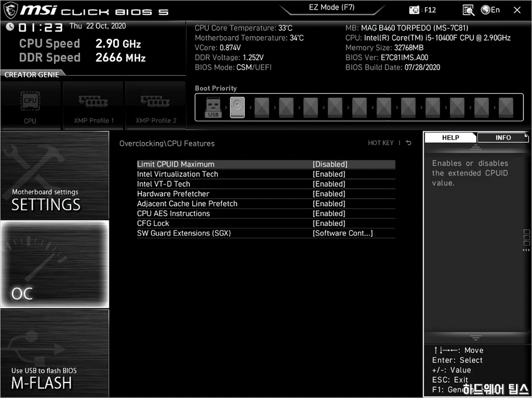The width and height of the screenshot is (532, 398).
Task: Change Adjacent Cache Line Prefetch value
Action: [329, 203]
